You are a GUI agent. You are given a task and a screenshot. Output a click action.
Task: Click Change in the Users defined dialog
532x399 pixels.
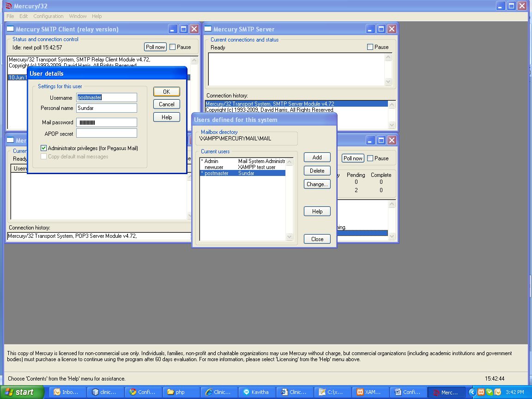[x=317, y=184]
